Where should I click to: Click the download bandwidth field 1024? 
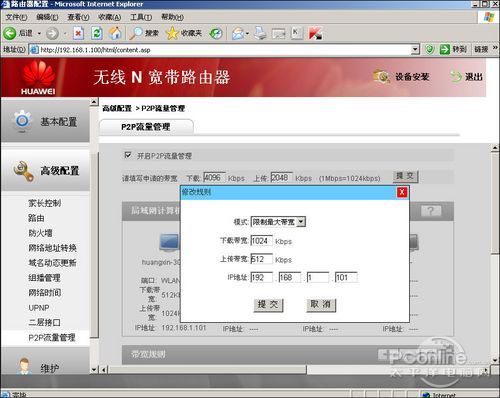coord(262,241)
